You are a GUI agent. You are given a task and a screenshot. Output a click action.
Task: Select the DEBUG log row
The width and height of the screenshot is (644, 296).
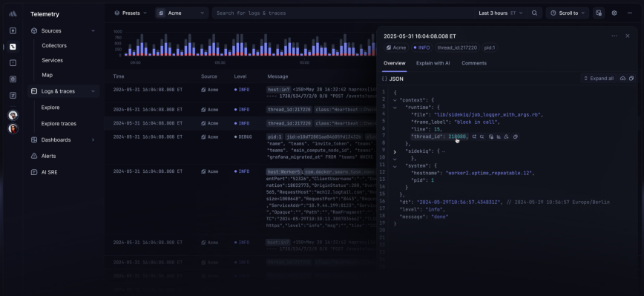tap(240, 147)
